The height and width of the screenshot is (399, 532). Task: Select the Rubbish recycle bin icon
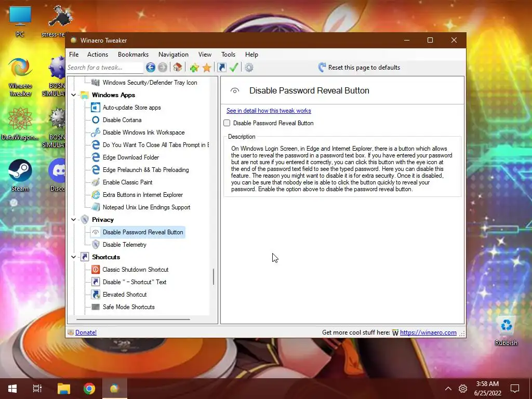tap(506, 331)
